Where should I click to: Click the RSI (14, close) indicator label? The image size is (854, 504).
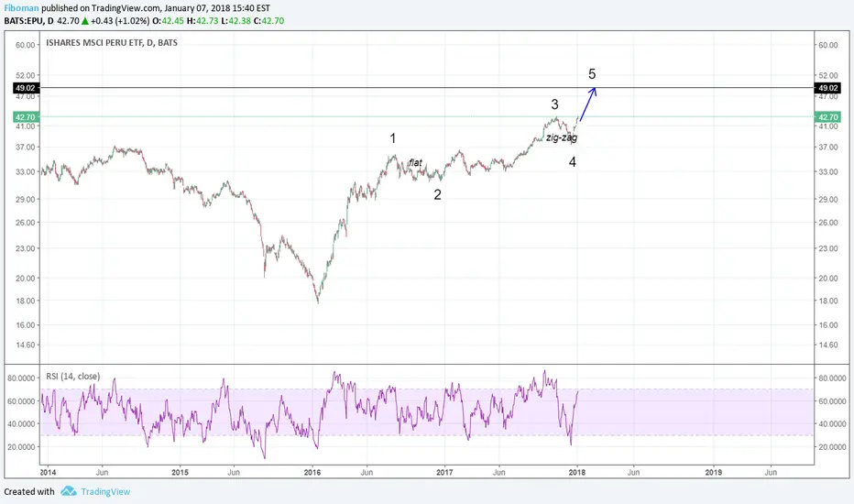coord(73,376)
